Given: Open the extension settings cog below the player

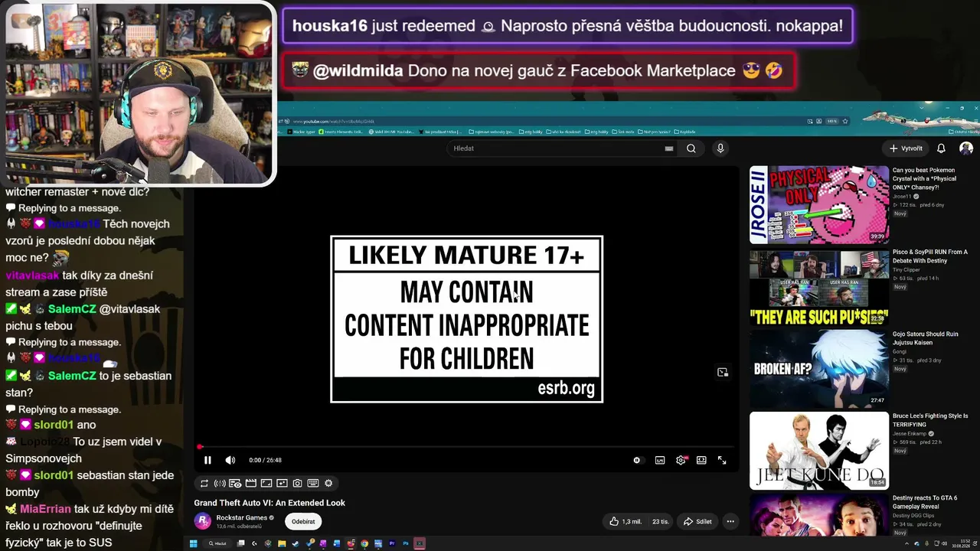Looking at the screenshot, I should (328, 483).
